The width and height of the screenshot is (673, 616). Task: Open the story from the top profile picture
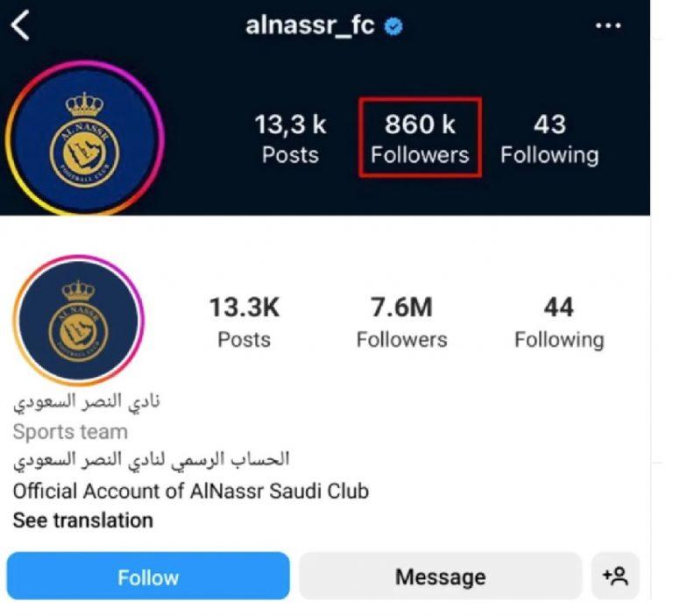(x=85, y=138)
